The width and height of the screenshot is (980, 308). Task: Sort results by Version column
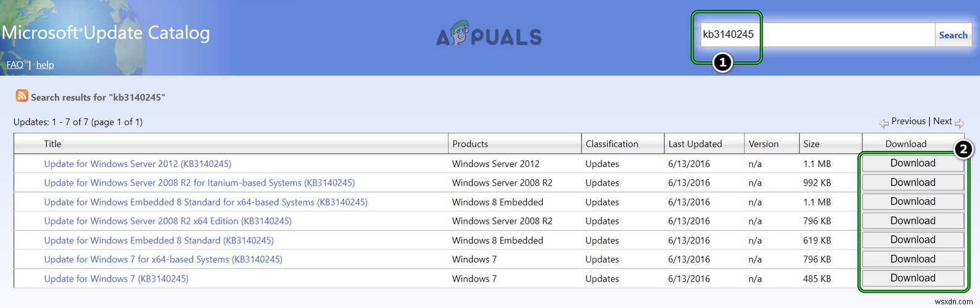point(764,144)
